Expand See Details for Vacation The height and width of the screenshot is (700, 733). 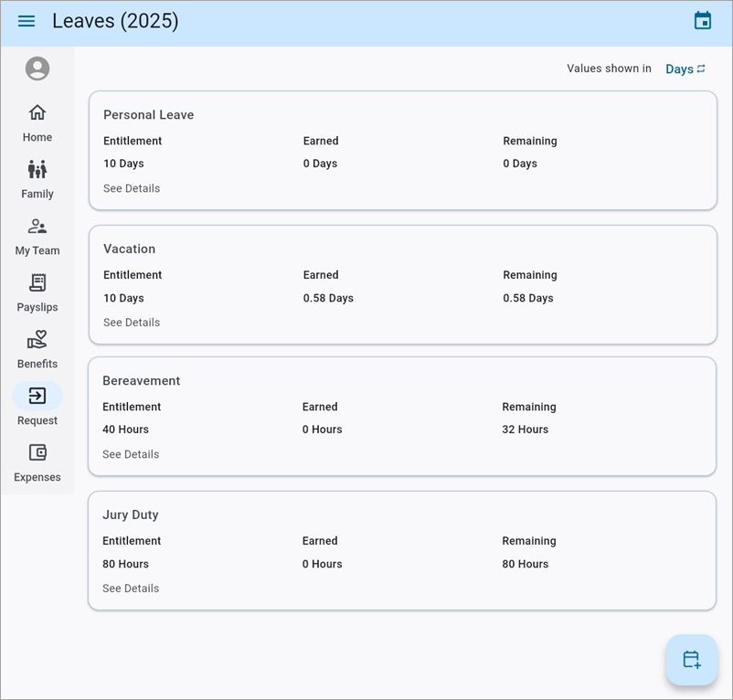pyautogui.click(x=132, y=323)
